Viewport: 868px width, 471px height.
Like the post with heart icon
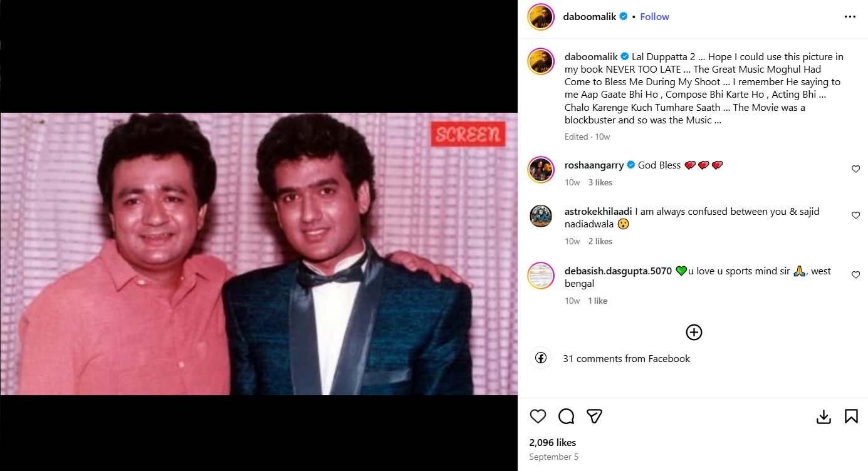coord(538,417)
